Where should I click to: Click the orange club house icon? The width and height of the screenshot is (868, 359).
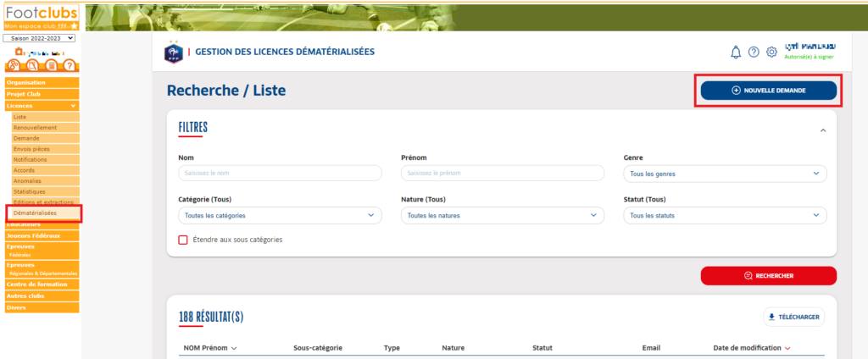pyautogui.click(x=19, y=52)
